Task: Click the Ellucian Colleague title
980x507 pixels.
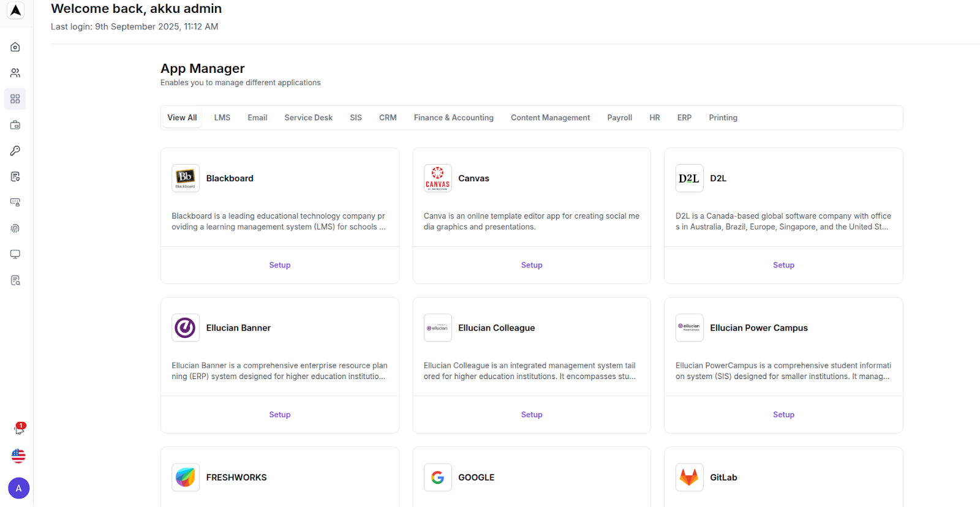Action: [x=496, y=328]
